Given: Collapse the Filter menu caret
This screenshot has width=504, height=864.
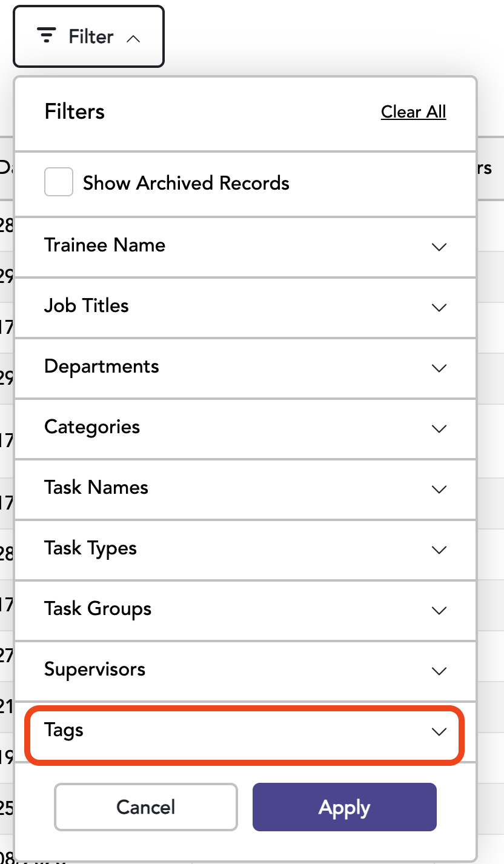Looking at the screenshot, I should pos(133,38).
